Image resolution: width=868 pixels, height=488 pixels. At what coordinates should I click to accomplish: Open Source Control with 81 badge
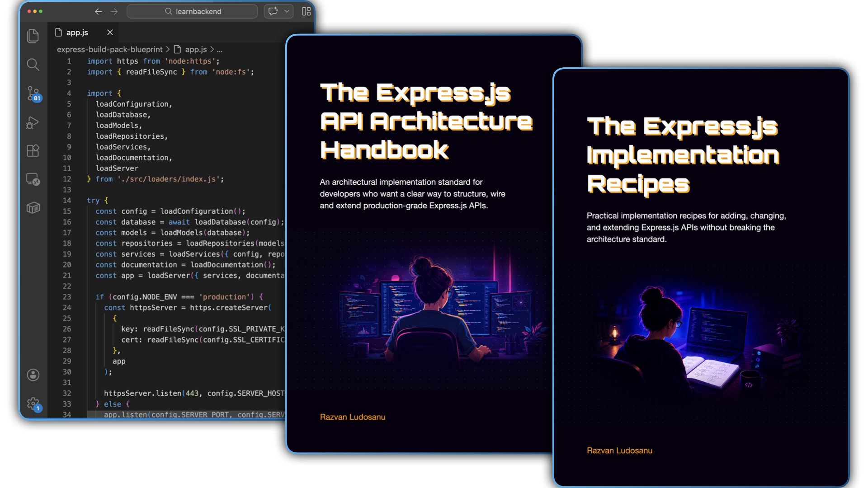click(x=34, y=94)
